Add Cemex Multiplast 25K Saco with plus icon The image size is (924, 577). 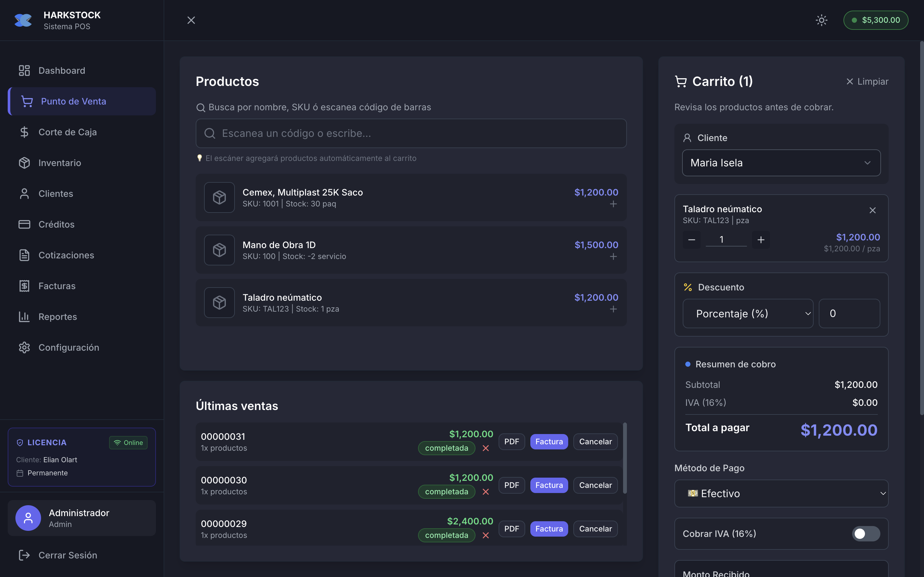[x=613, y=204]
